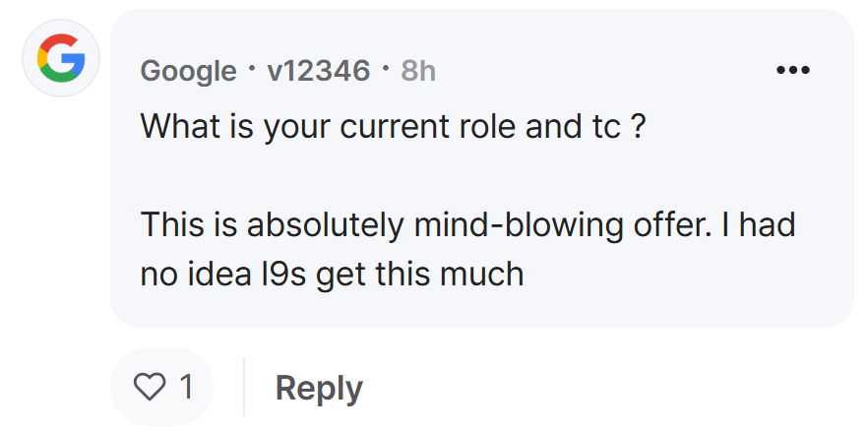The image size is (868, 431).
Task: Open the three-dot more options menu
Action: pos(793,70)
